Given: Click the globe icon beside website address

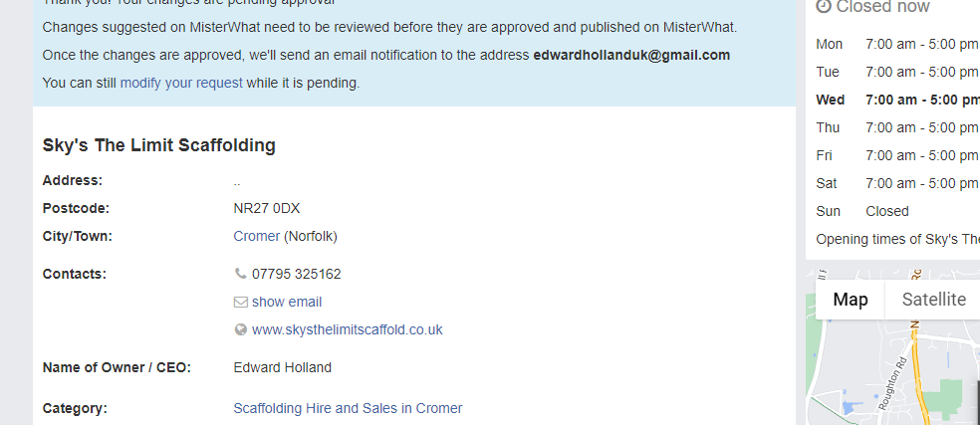Looking at the screenshot, I should coord(240,329).
